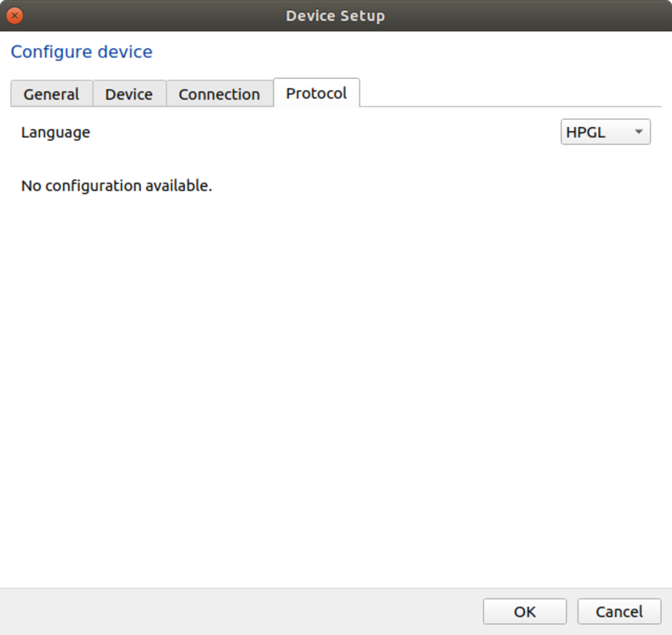Click the 'Device Setup' title bar text
The width and height of the screenshot is (672, 635).
[x=335, y=16]
